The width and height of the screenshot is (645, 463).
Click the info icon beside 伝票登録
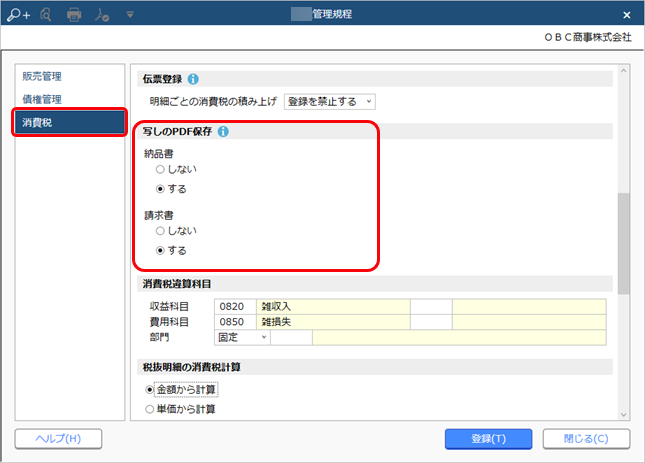193,79
